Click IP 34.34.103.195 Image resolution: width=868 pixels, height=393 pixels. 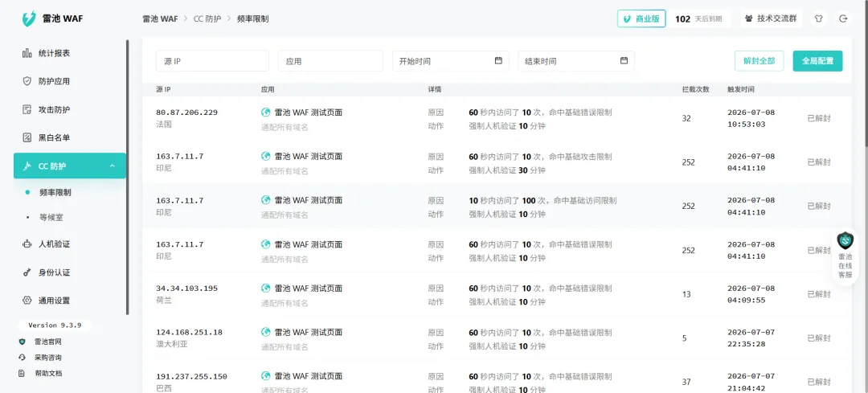187,289
